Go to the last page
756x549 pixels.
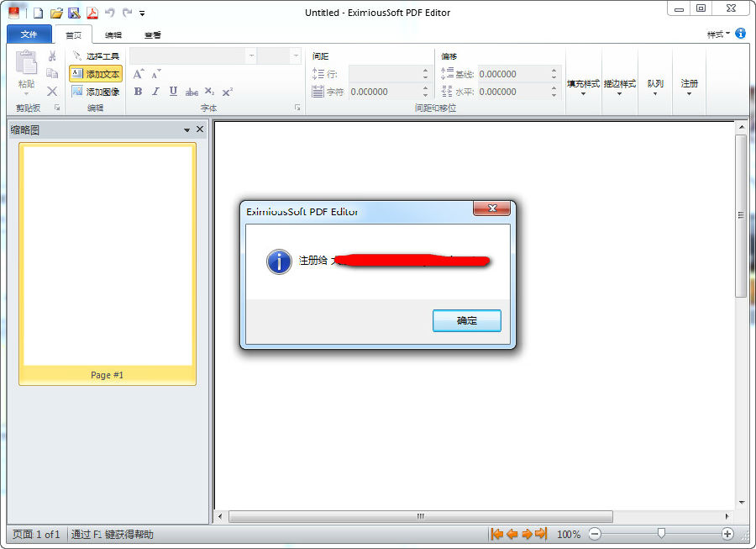[x=542, y=534]
